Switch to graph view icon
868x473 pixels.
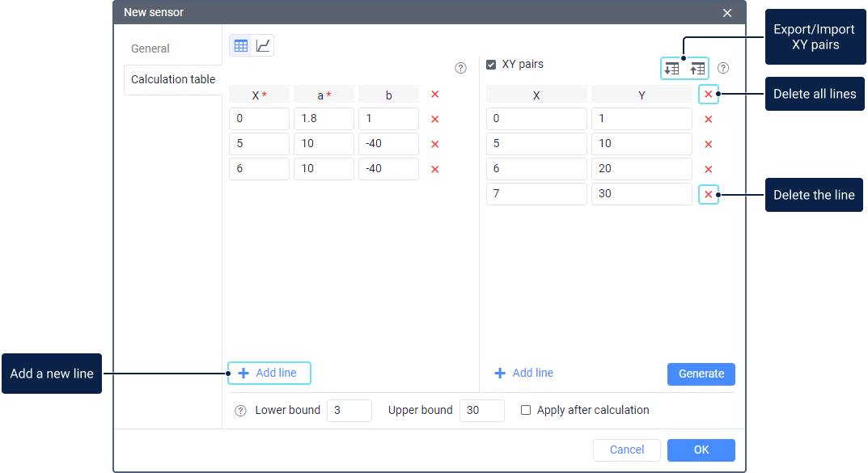point(263,46)
